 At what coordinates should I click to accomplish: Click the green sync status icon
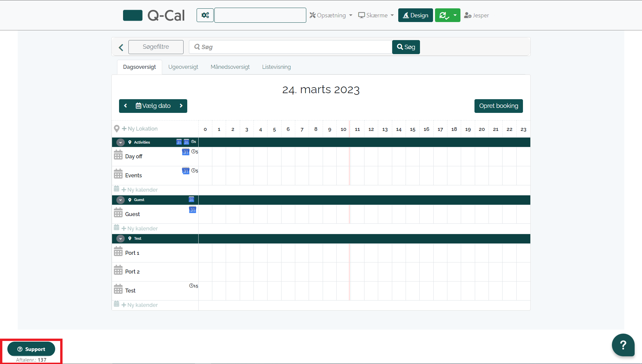point(444,15)
